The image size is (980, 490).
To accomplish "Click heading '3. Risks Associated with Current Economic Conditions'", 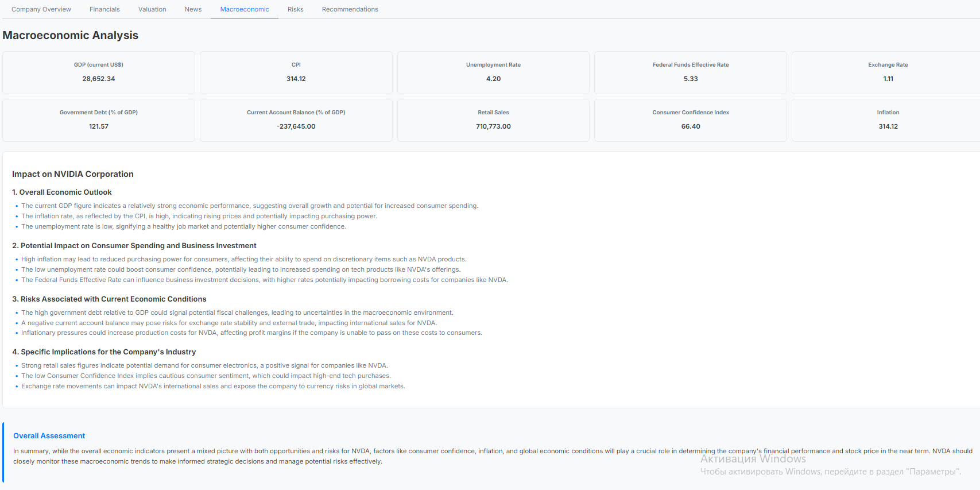I will pos(109,299).
